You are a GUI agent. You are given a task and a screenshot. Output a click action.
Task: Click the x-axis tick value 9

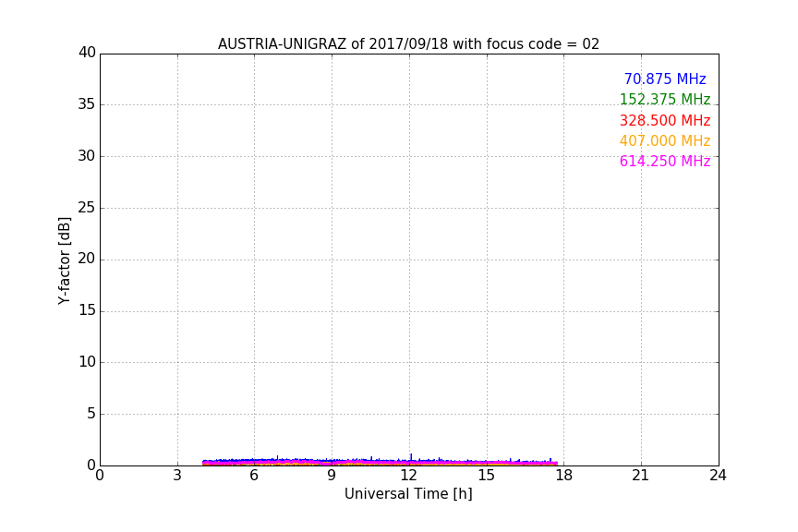pyautogui.click(x=332, y=476)
